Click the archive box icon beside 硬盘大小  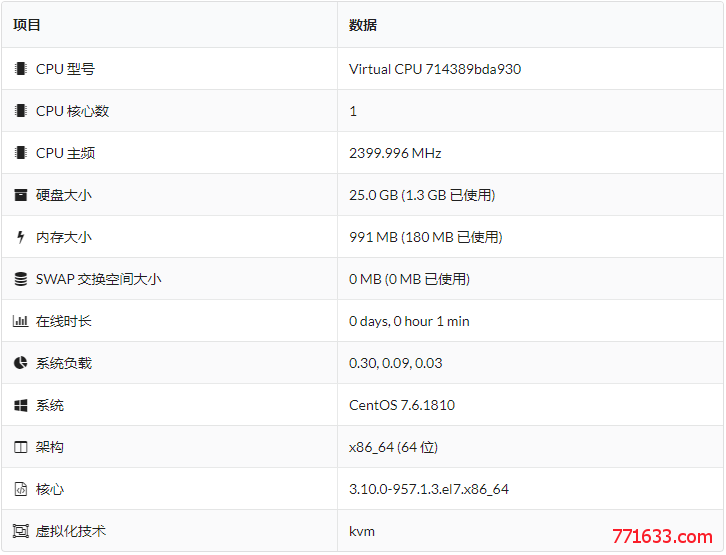coord(20,195)
